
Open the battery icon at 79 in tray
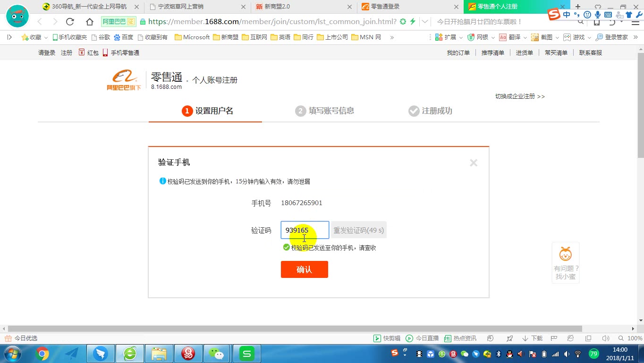click(594, 354)
